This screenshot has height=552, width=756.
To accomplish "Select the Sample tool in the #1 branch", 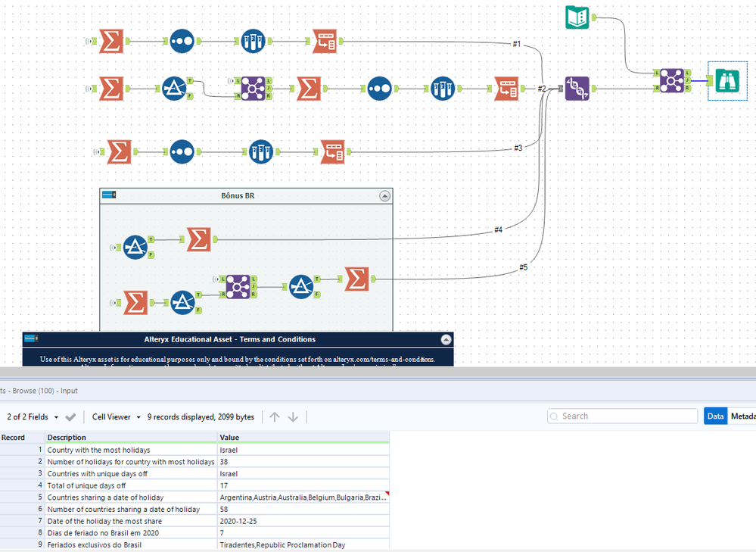I will click(253, 41).
